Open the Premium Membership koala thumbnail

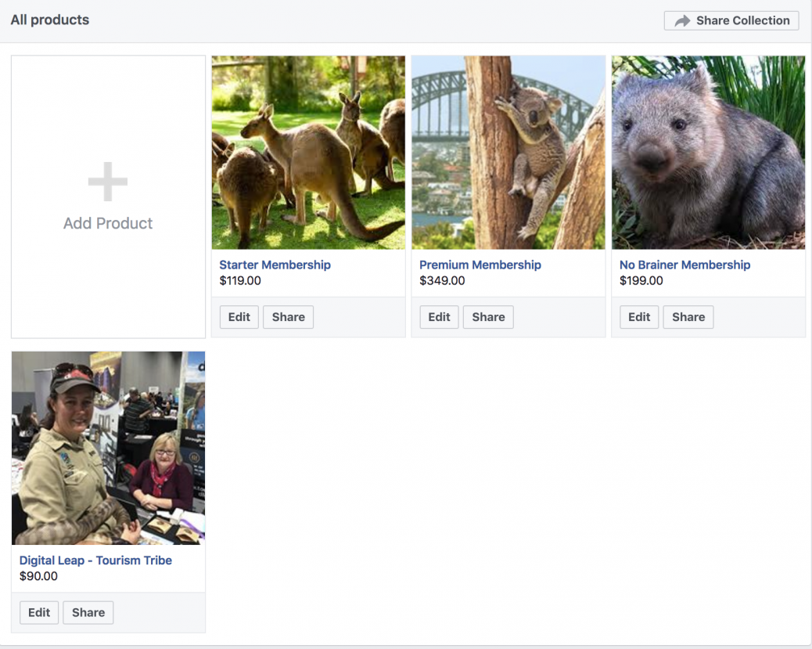[x=508, y=151]
